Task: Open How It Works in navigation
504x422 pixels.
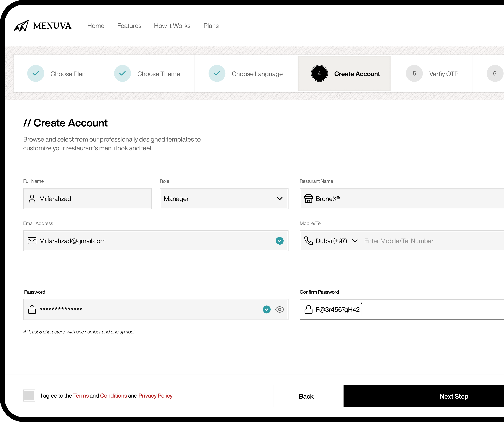Action: (x=172, y=26)
